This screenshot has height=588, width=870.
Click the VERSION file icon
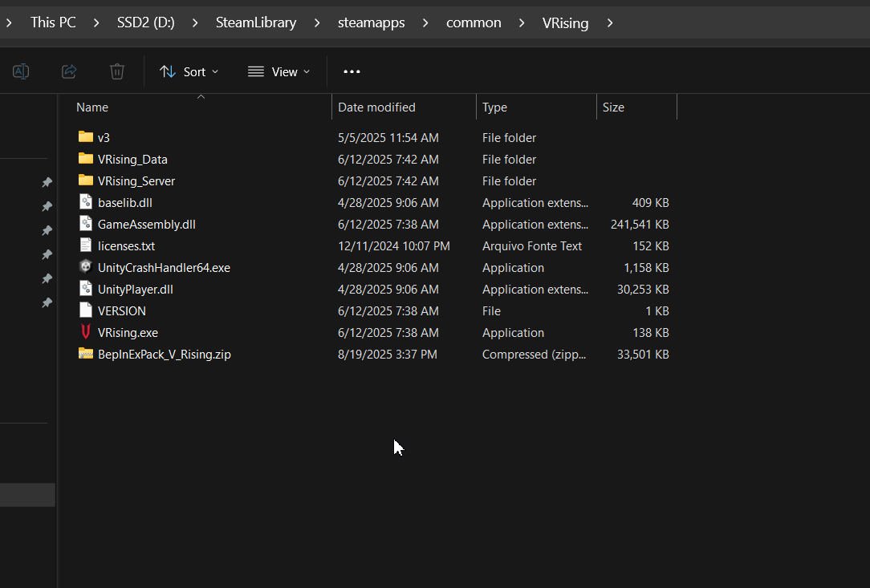coord(85,310)
